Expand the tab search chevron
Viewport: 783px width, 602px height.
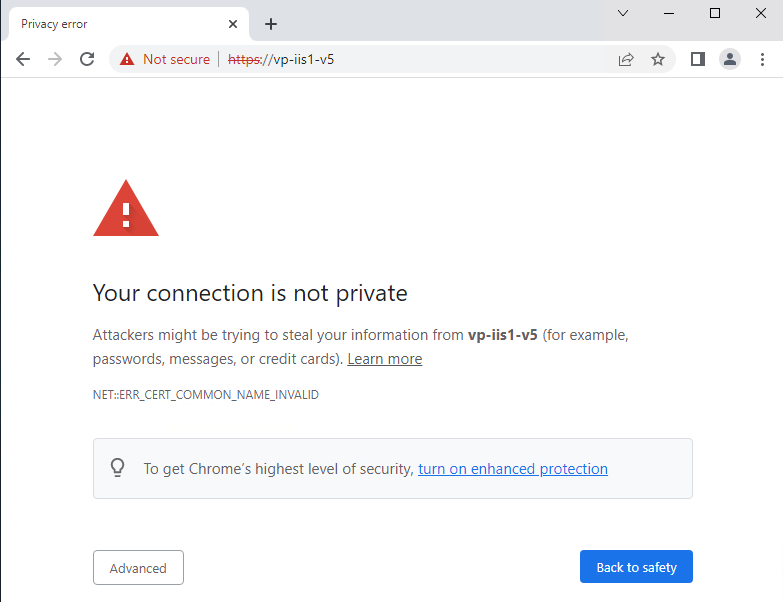[x=623, y=13]
